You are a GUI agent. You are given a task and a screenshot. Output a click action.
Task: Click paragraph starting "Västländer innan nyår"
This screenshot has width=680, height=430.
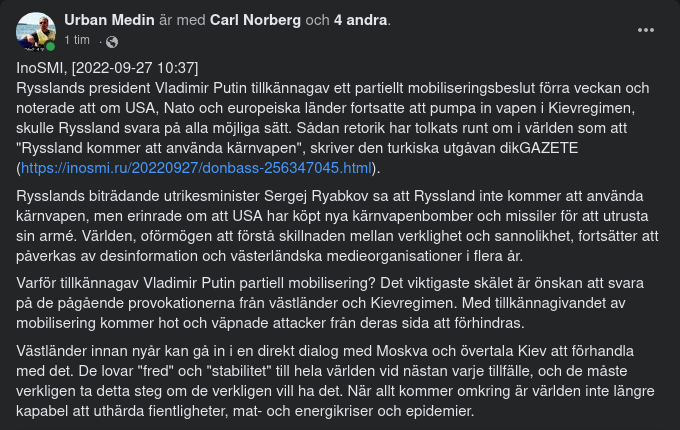pos(335,381)
